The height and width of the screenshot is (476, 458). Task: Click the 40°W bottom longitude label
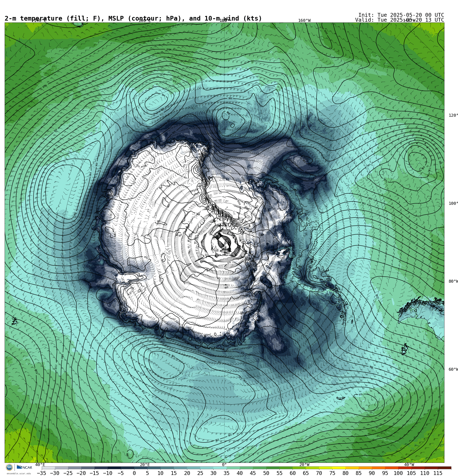coord(409,465)
